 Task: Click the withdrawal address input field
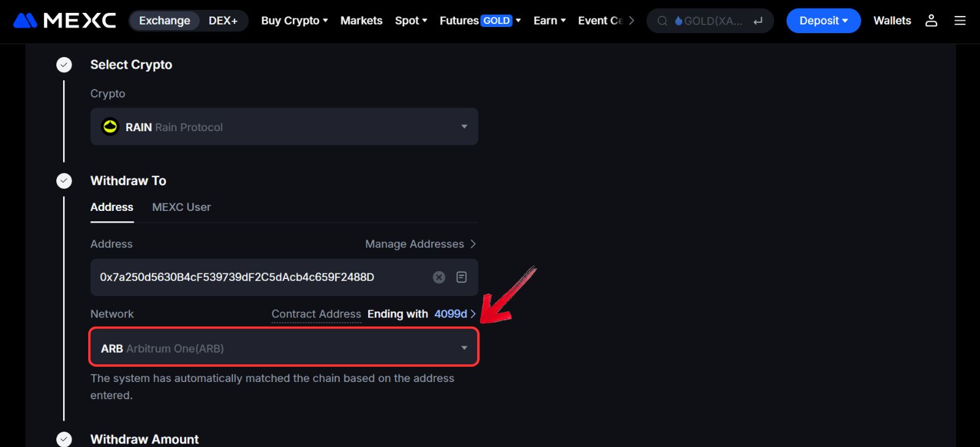pyautogui.click(x=257, y=277)
